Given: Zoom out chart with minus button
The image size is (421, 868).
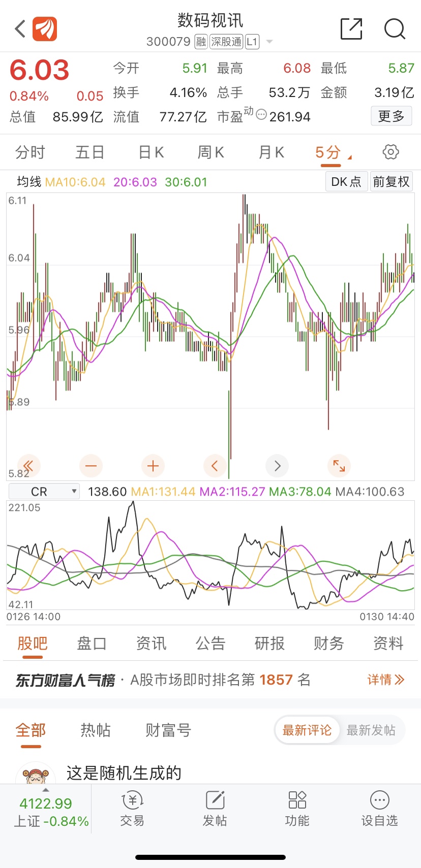Looking at the screenshot, I should [91, 466].
